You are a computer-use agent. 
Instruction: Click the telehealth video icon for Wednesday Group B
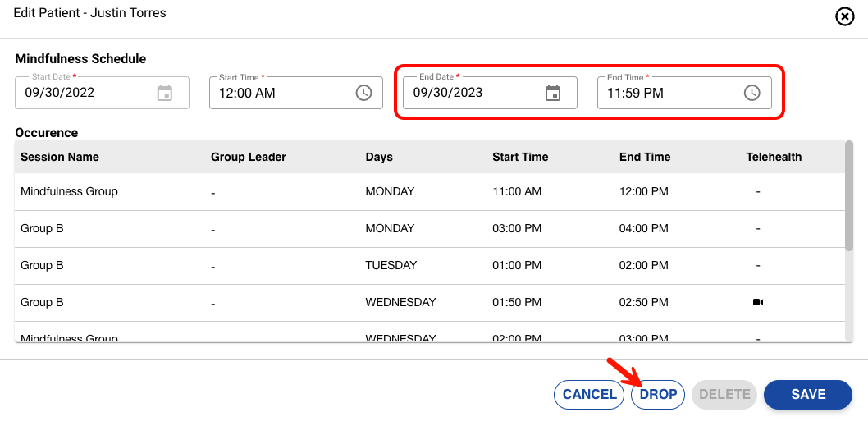point(758,302)
